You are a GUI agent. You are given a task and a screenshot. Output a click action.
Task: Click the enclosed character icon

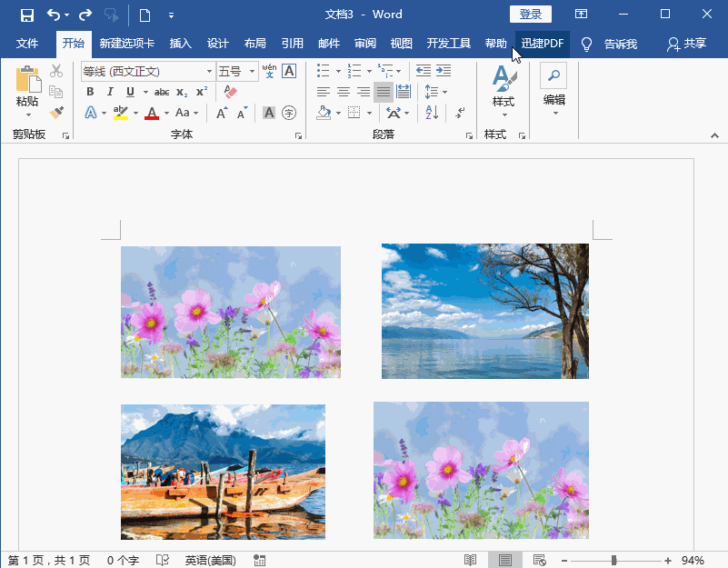[x=289, y=113]
